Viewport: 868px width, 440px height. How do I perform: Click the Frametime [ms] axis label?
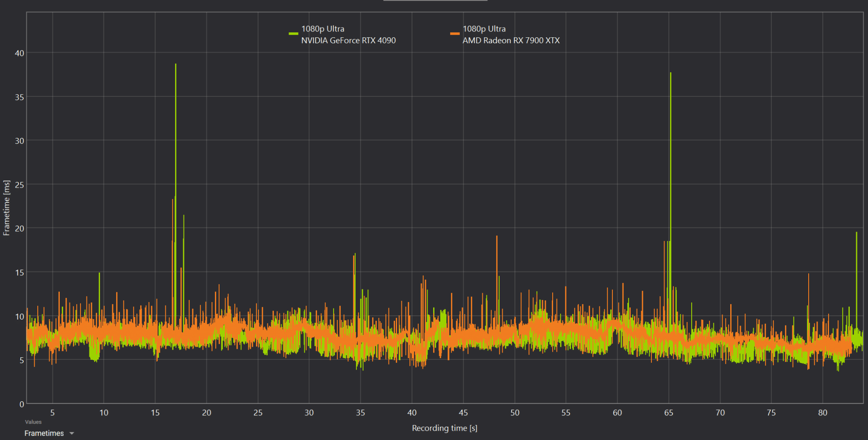click(x=6, y=208)
